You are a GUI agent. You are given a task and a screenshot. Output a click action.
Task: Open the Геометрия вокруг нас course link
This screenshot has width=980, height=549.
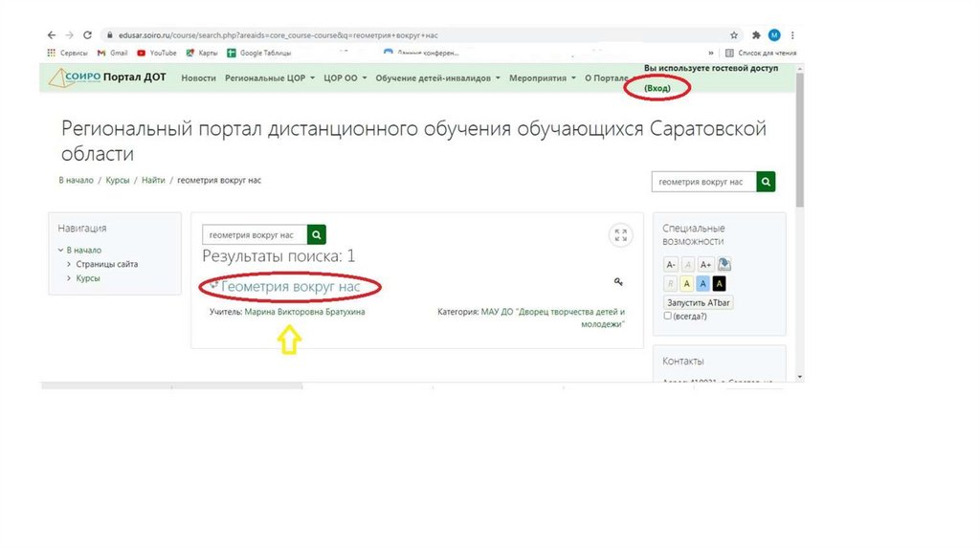tap(291, 286)
